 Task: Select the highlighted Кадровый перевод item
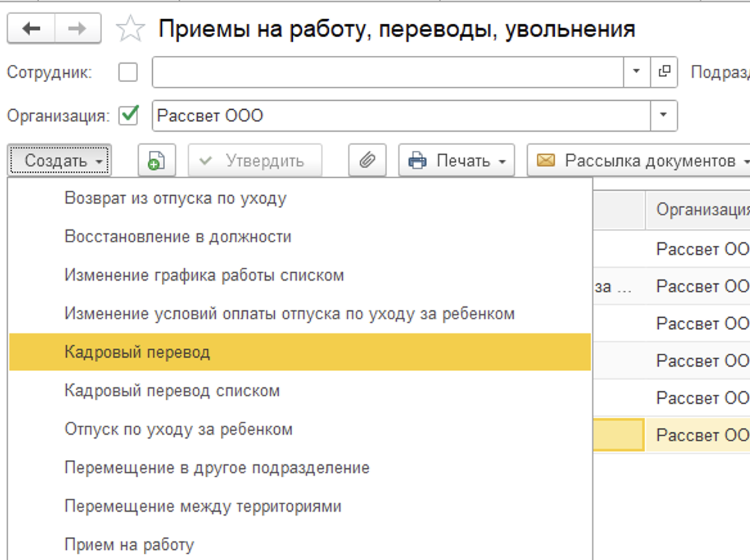301,353
